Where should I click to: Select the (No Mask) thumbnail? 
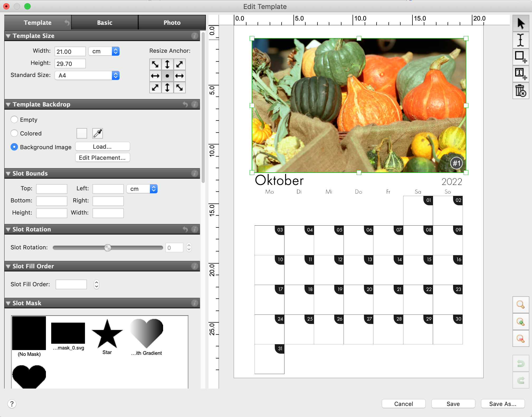tap(29, 333)
